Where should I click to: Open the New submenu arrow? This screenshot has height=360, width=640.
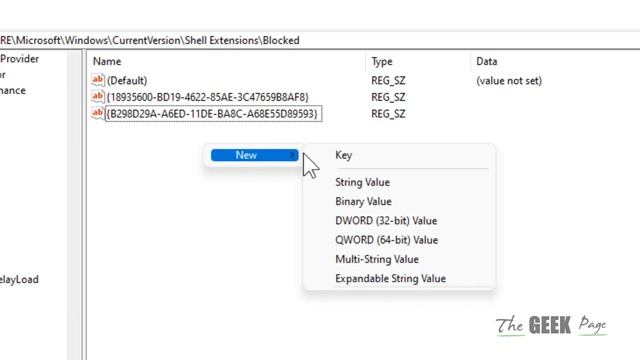[x=293, y=155]
